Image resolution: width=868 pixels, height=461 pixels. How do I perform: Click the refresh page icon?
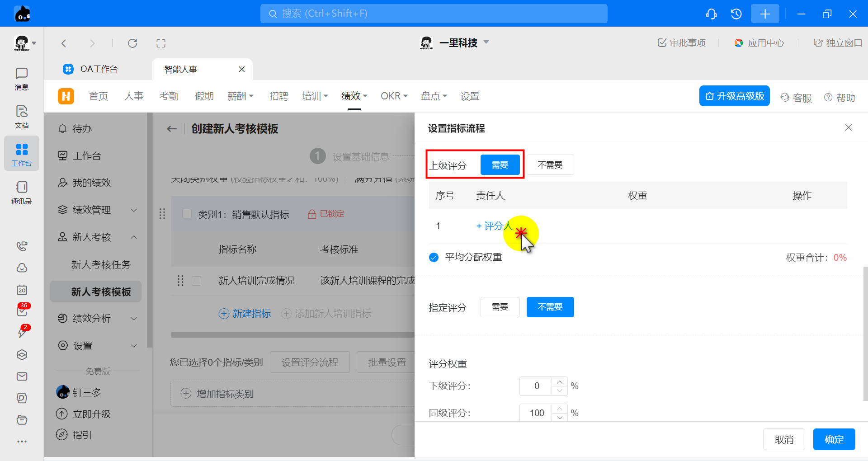pyautogui.click(x=132, y=43)
